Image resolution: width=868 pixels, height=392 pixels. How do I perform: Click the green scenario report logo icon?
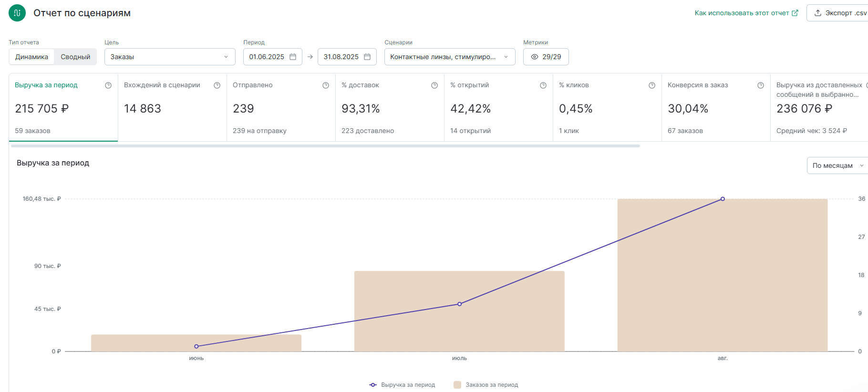(x=17, y=13)
